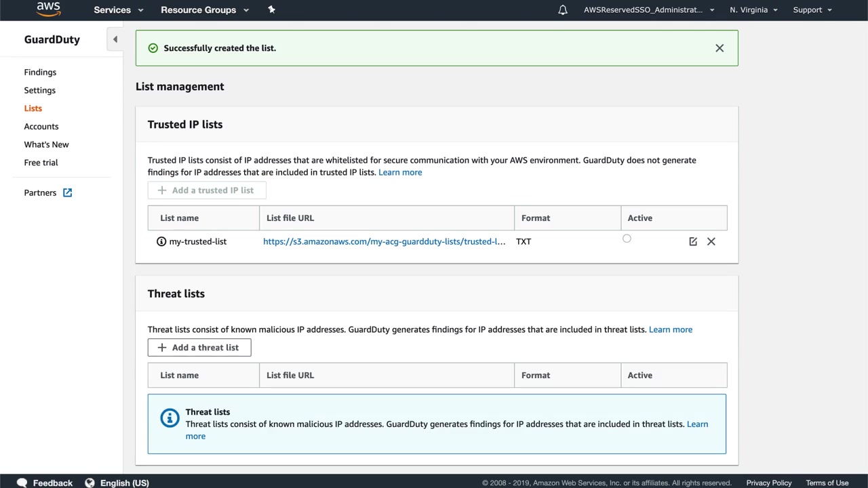
Task: Click the pin shortcut icon in header
Action: click(x=271, y=9)
